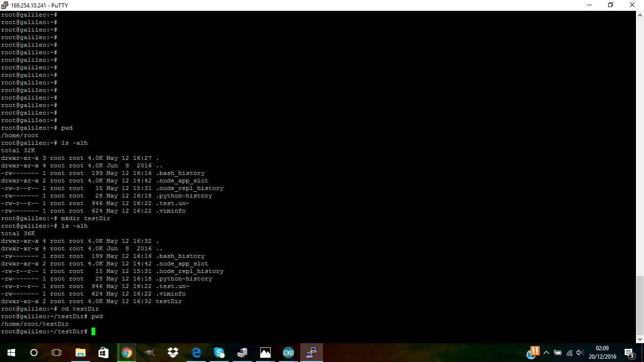
Task: Switch to Google Chrome on the taskbar
Action: click(126, 353)
